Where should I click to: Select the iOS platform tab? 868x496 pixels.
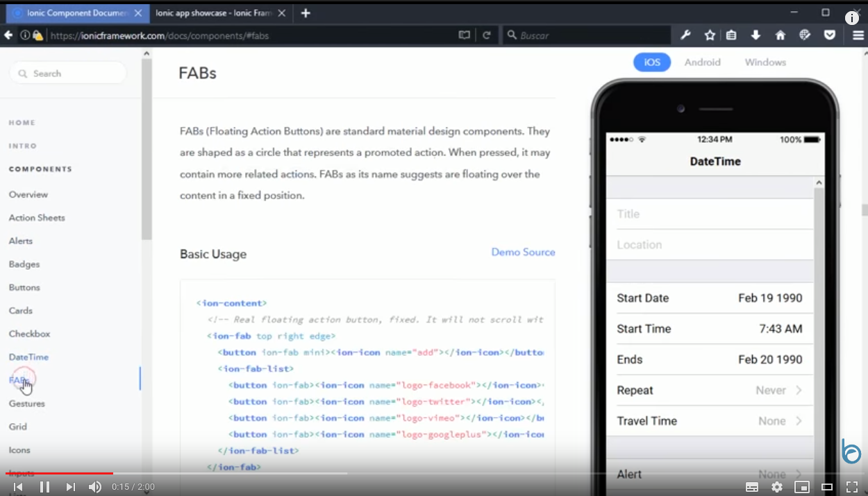[x=652, y=62]
